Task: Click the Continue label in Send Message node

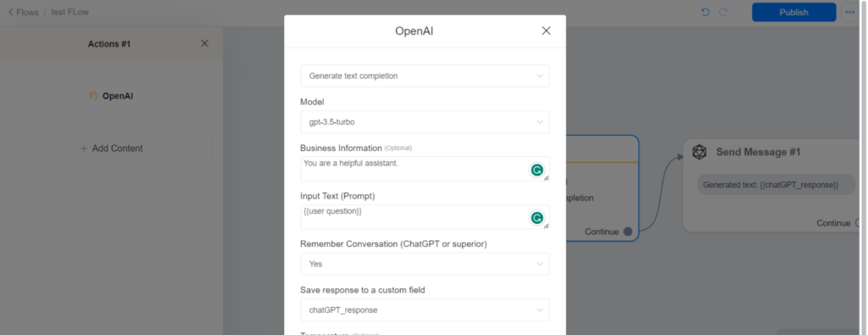Action: (x=833, y=223)
